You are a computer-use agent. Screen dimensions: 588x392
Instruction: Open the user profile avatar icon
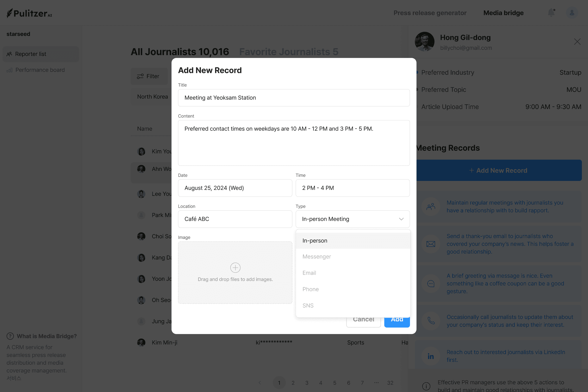click(572, 13)
